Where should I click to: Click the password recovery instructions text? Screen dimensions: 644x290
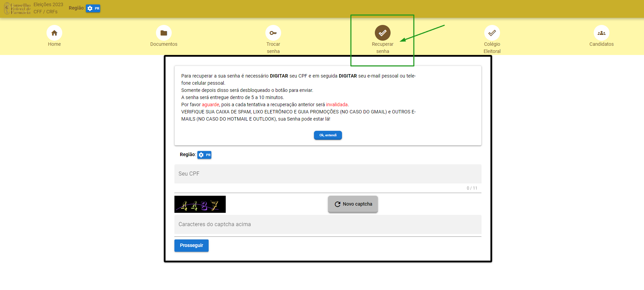(298, 97)
